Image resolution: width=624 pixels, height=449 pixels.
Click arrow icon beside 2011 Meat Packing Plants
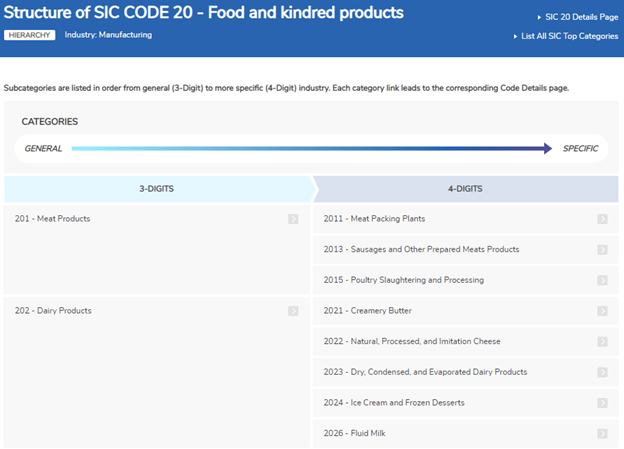click(x=603, y=219)
